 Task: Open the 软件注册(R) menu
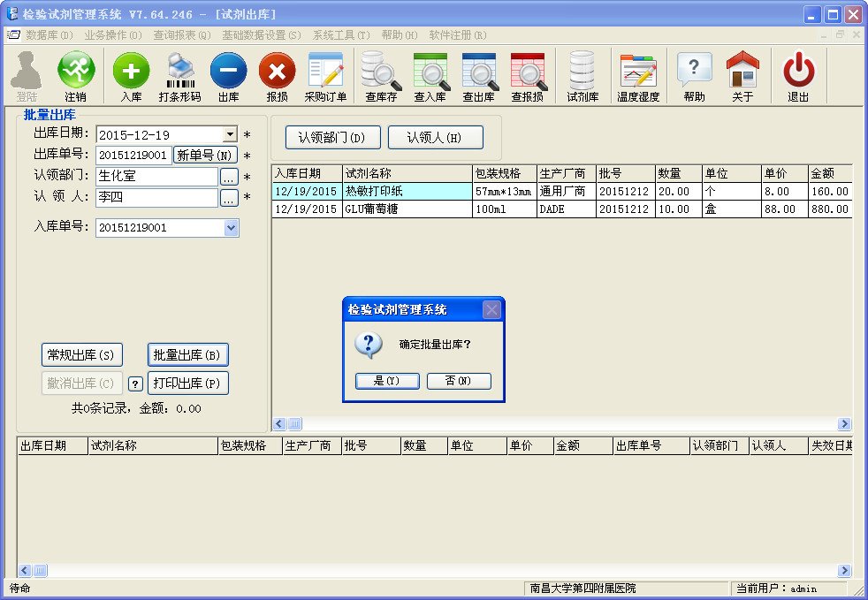(457, 34)
